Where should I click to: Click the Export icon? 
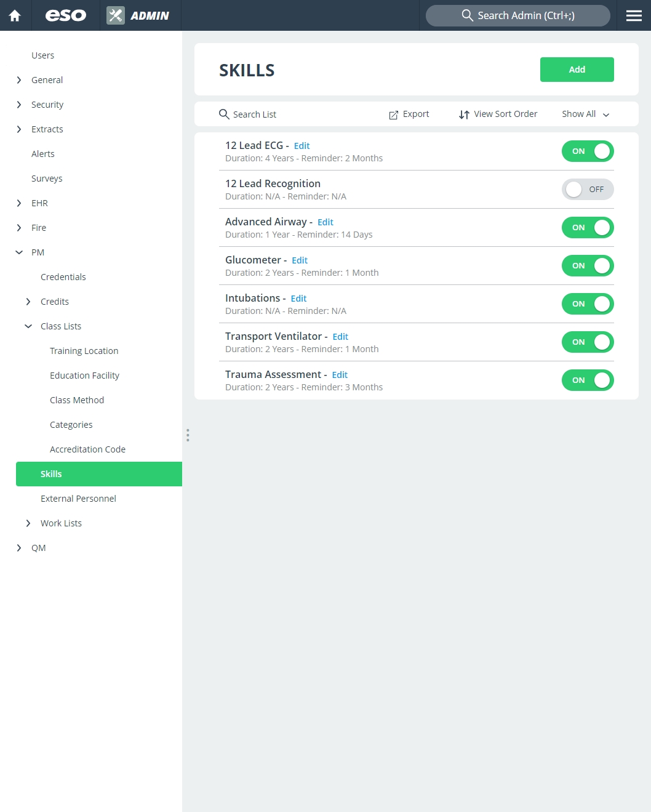pos(394,115)
